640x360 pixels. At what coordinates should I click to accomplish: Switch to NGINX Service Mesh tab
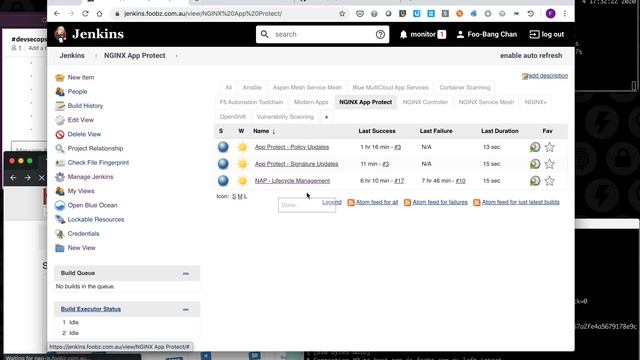[x=486, y=102]
